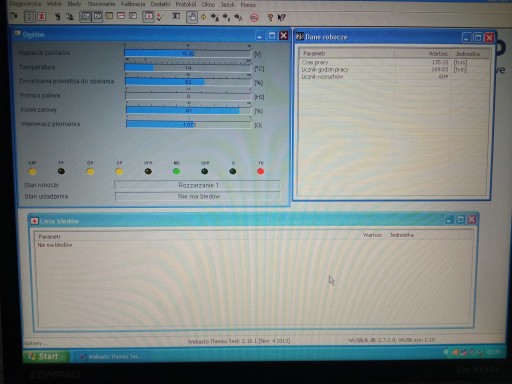Viewport: 512px width, 384px height.
Task: Click the question mark help icon
Action: pos(270,17)
